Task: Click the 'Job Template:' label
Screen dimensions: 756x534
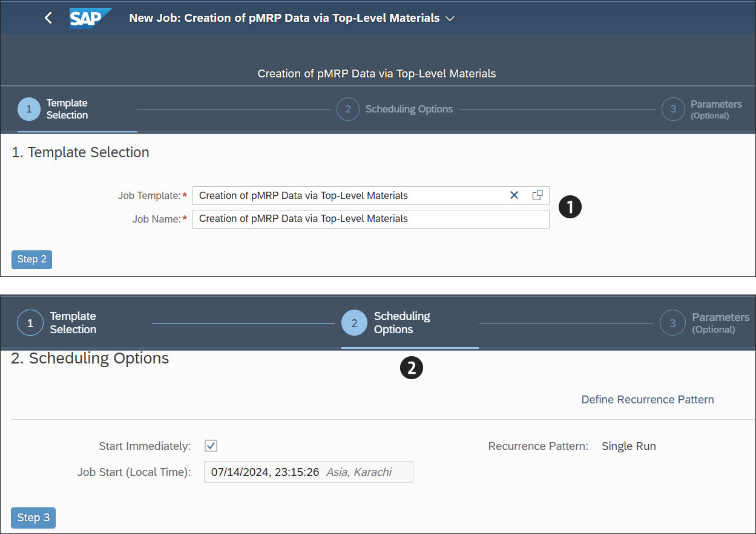Action: [x=150, y=196]
